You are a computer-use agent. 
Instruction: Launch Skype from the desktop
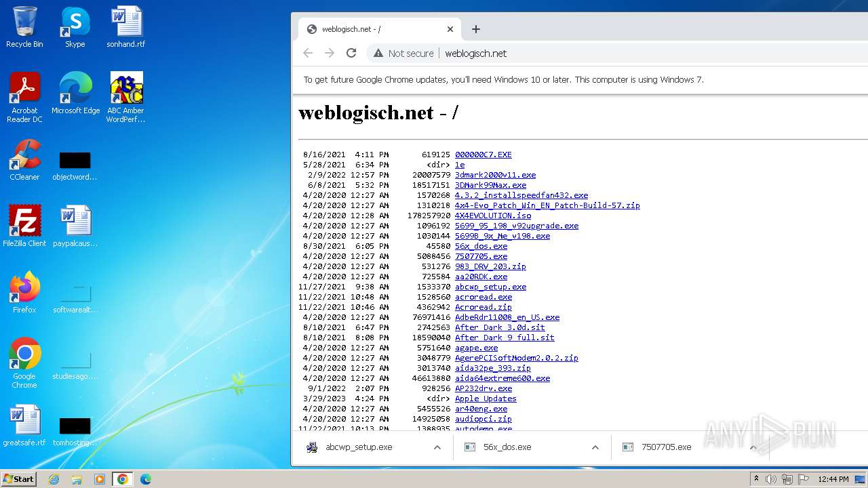(75, 27)
